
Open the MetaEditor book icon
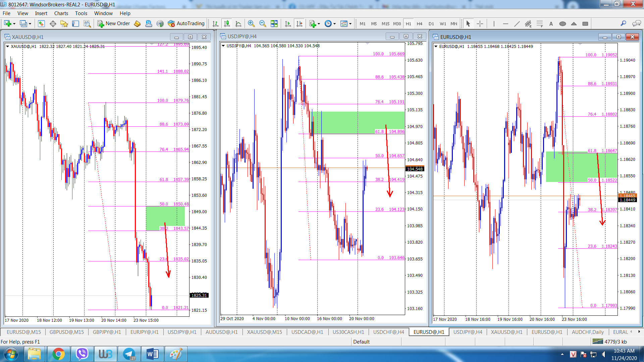tap(137, 23)
